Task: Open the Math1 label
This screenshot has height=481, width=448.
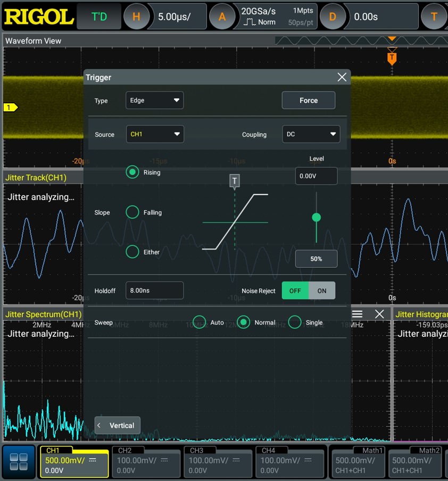Action: [372, 450]
